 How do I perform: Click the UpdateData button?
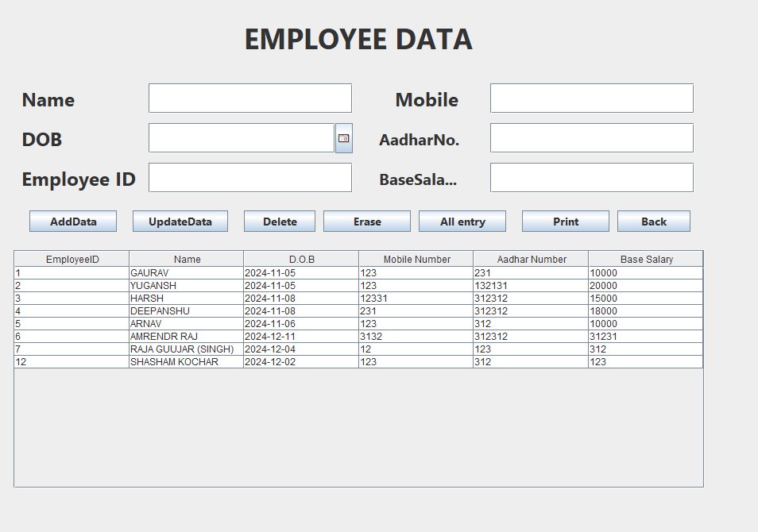180,221
